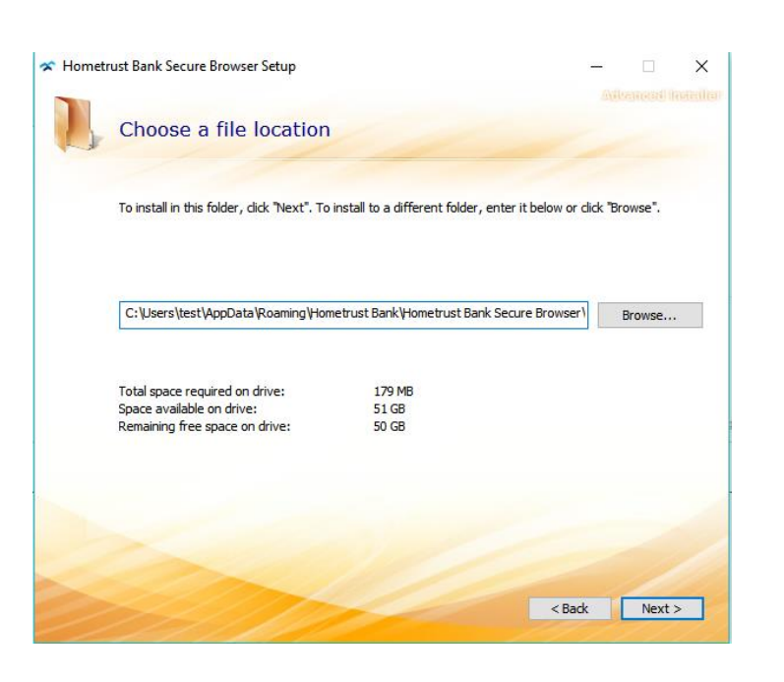
Task: Click the 'To install in this folder' instruction
Action: coord(389,208)
